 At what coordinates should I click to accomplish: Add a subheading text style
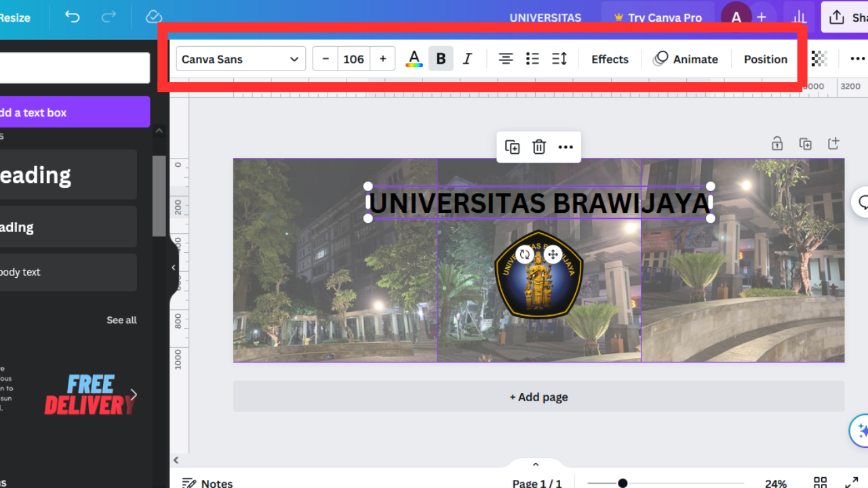[x=68, y=227]
